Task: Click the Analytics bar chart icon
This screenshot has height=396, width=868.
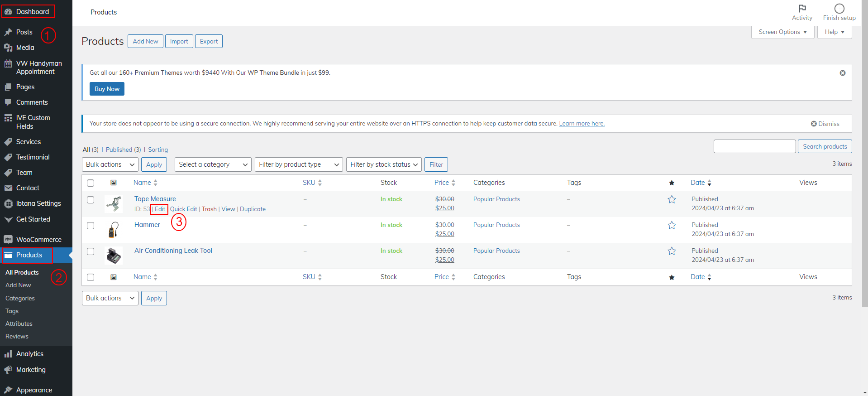Action: [x=8, y=354]
